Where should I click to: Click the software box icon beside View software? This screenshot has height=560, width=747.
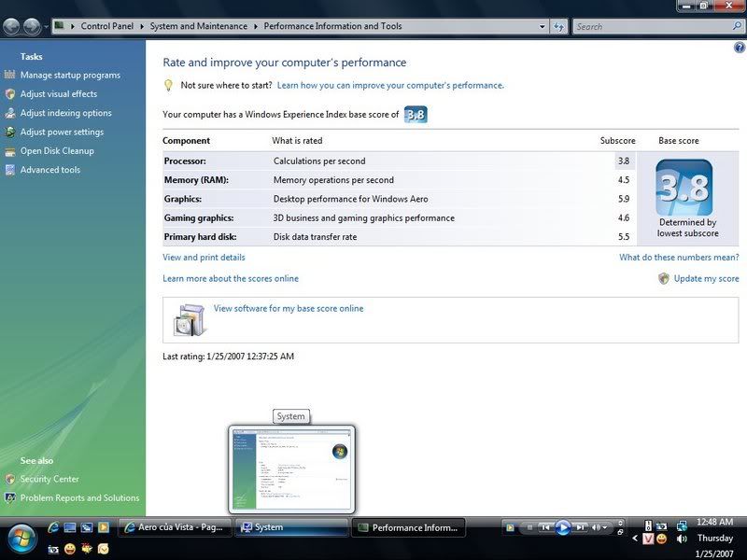coord(189,319)
